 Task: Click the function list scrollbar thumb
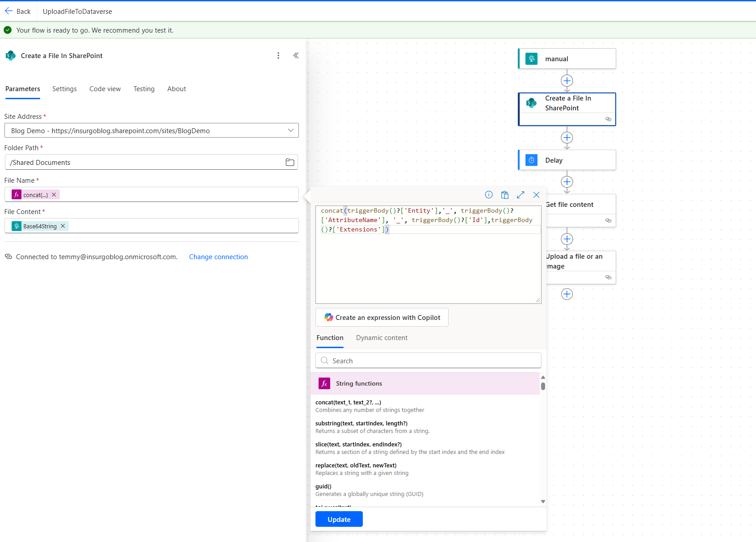pos(543,386)
